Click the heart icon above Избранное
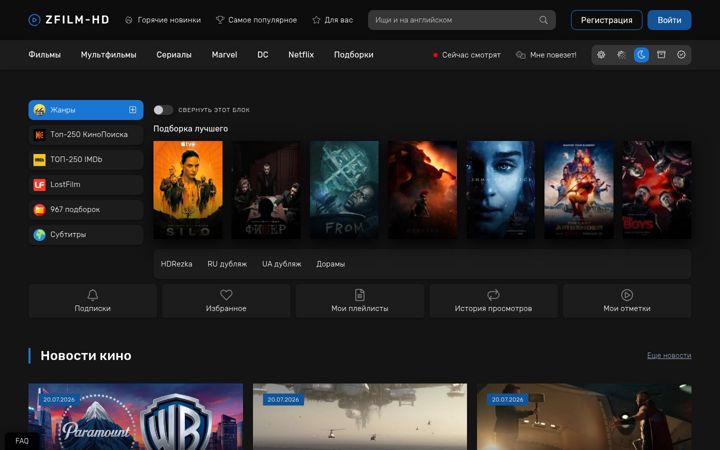This screenshot has width=720, height=450. coord(226,295)
